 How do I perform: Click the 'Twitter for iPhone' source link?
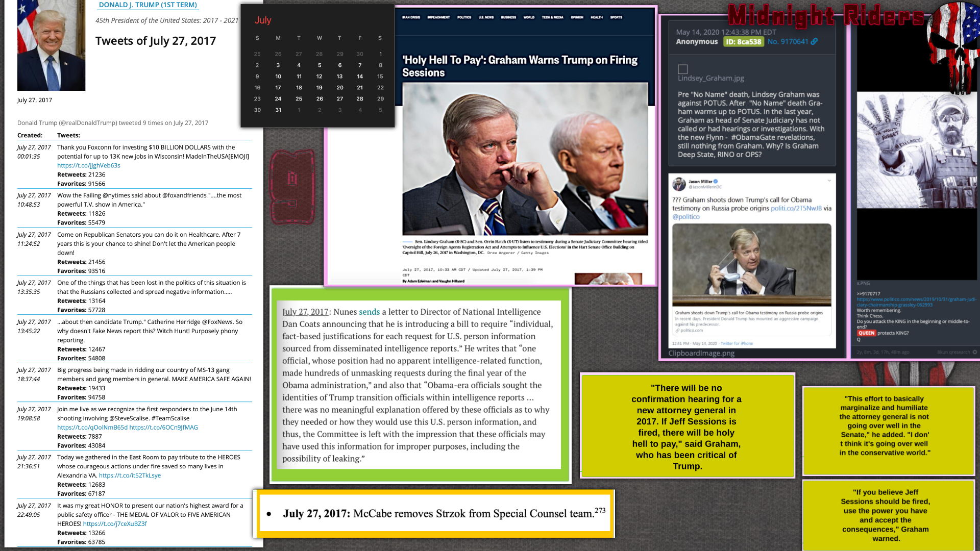[x=737, y=343]
